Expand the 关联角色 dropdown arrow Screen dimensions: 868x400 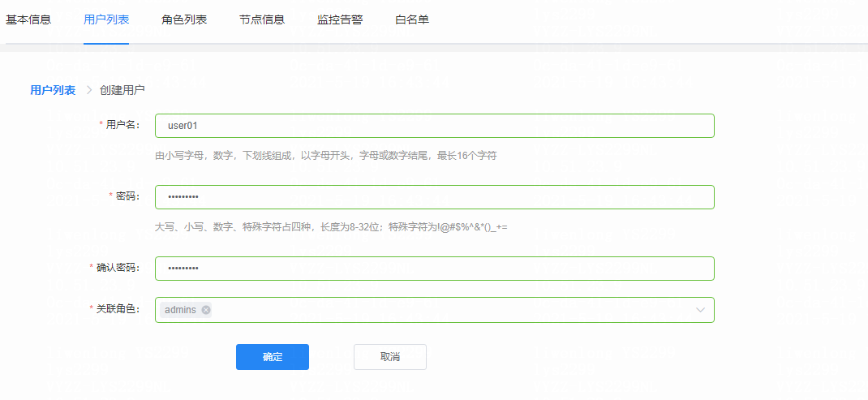tap(700, 310)
